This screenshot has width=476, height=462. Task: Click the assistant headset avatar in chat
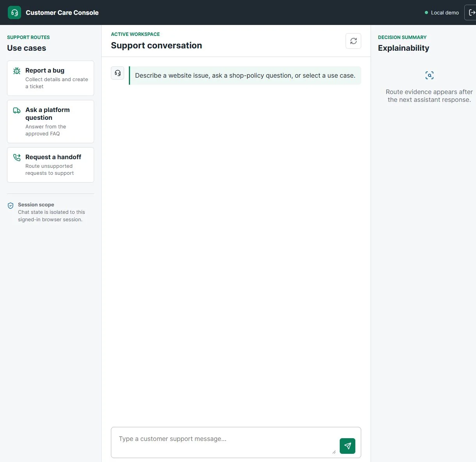(x=118, y=73)
